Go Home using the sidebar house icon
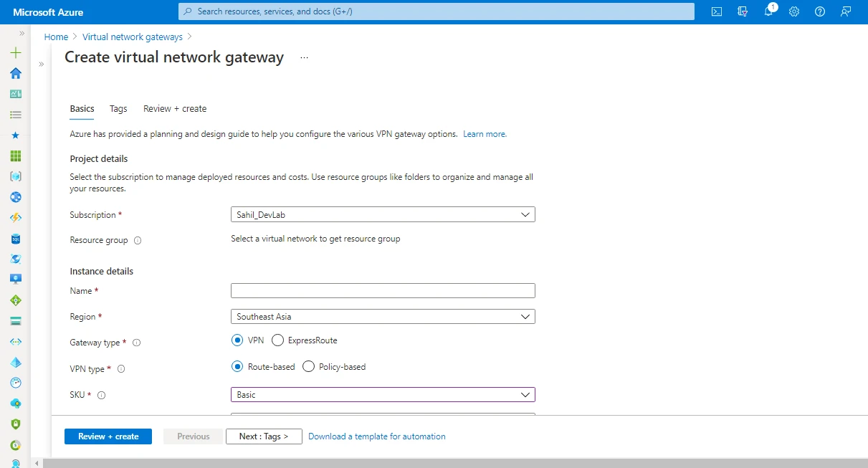Image resolution: width=868 pixels, height=468 pixels. tap(15, 73)
